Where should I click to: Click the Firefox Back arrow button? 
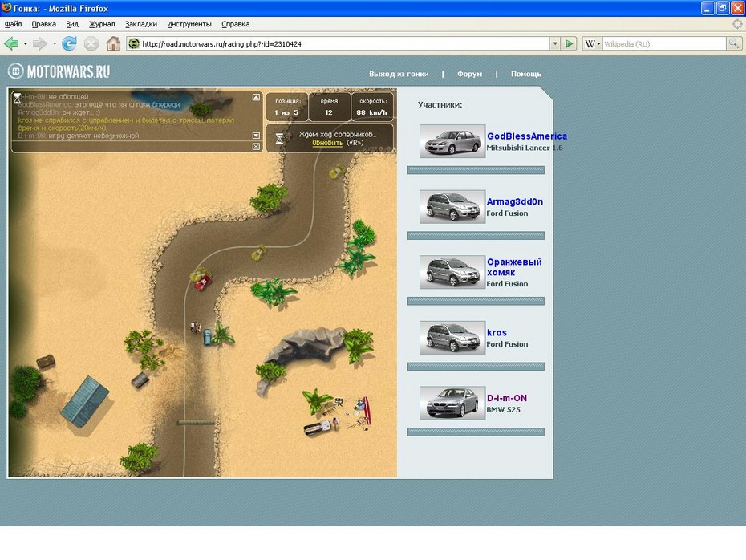click(x=11, y=44)
